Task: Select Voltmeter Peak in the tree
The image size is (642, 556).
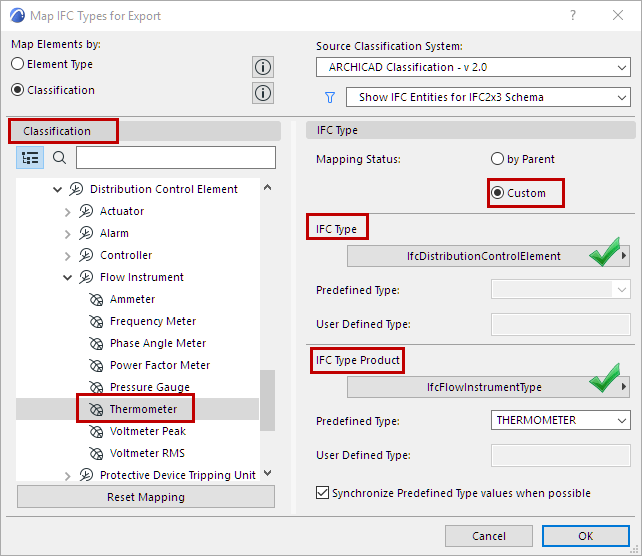Action: click(x=147, y=431)
